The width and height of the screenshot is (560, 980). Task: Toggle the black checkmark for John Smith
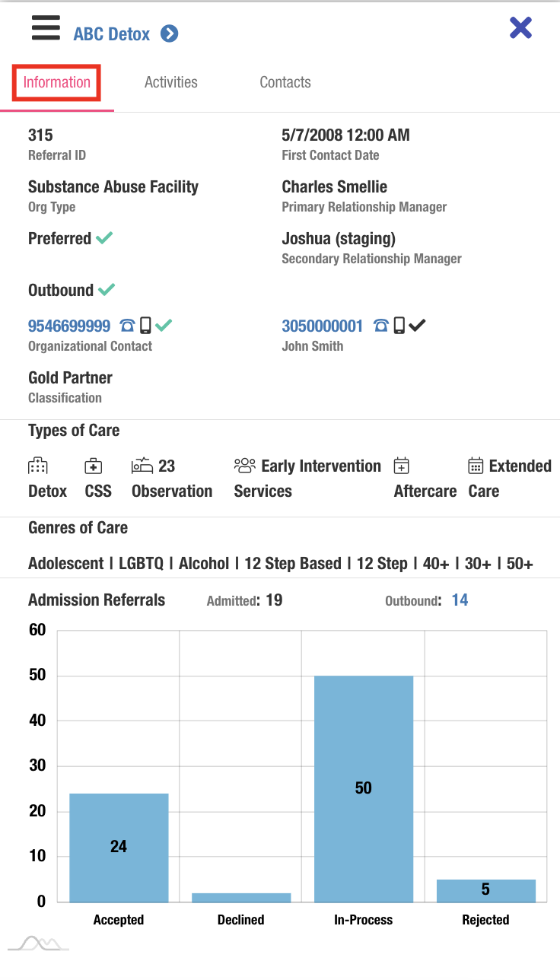(x=417, y=326)
